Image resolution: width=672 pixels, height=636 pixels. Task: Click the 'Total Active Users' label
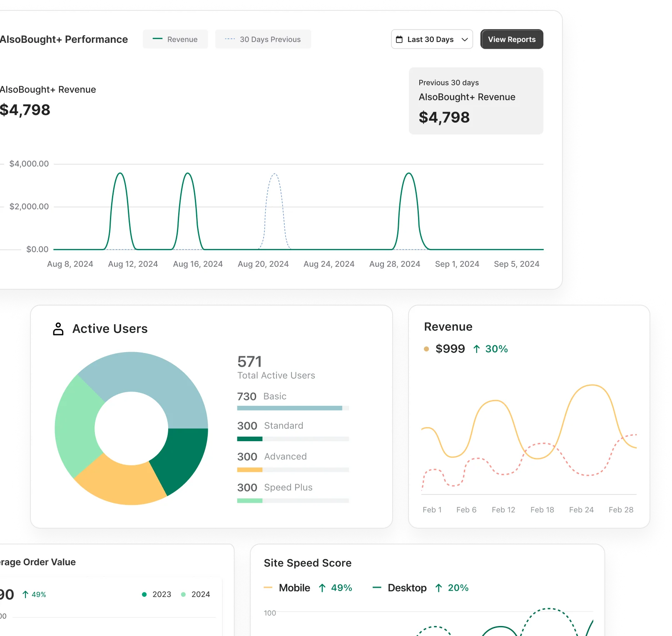[x=276, y=375]
